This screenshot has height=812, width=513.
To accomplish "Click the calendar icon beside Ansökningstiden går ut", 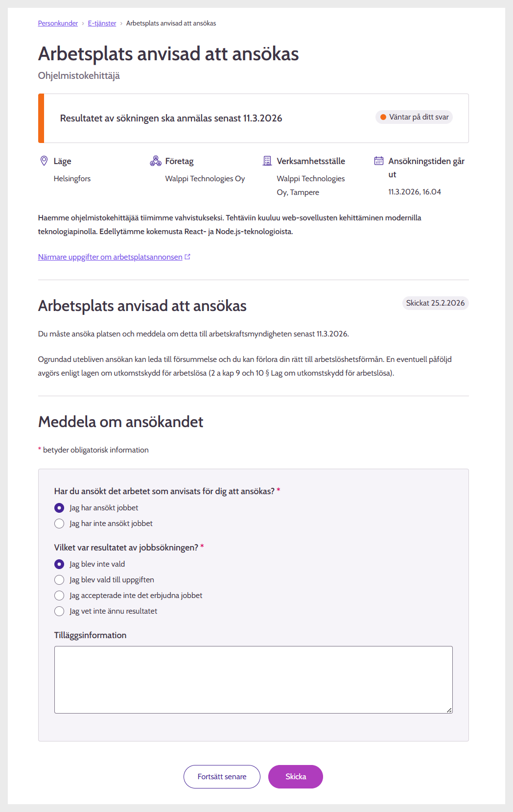I will (379, 161).
